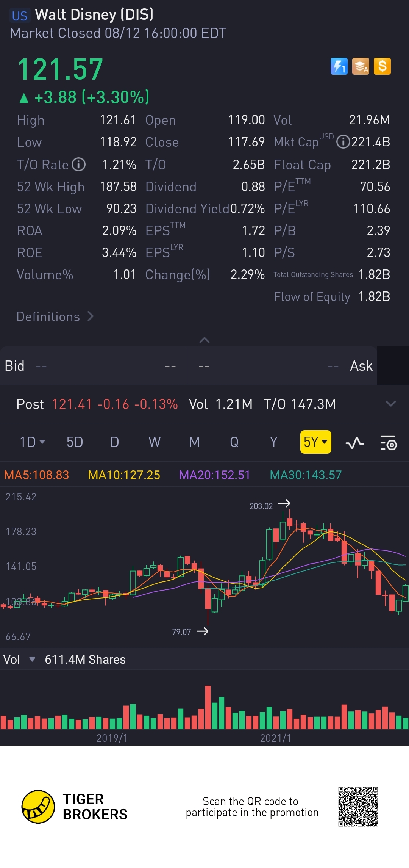Viewport: 409px width, 868px height.
Task: Switch chart to D daily view
Action: pos(115,442)
